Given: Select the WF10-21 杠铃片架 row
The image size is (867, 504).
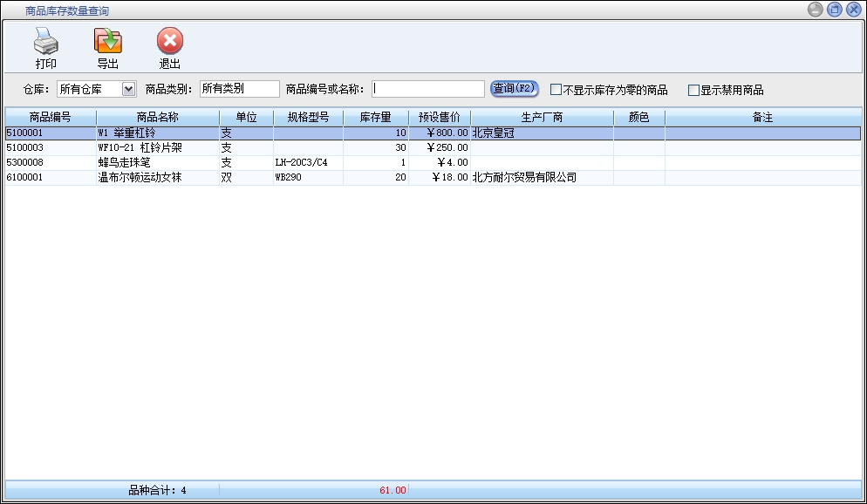Looking at the screenshot, I should tap(157, 148).
